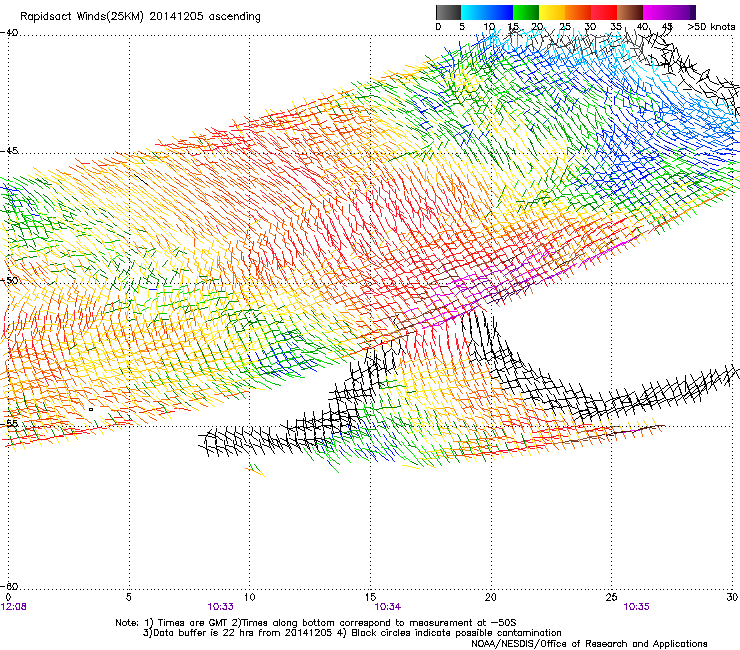740x650 pixels.
Task: Click the longitude 20 axis label
Action: [491, 597]
